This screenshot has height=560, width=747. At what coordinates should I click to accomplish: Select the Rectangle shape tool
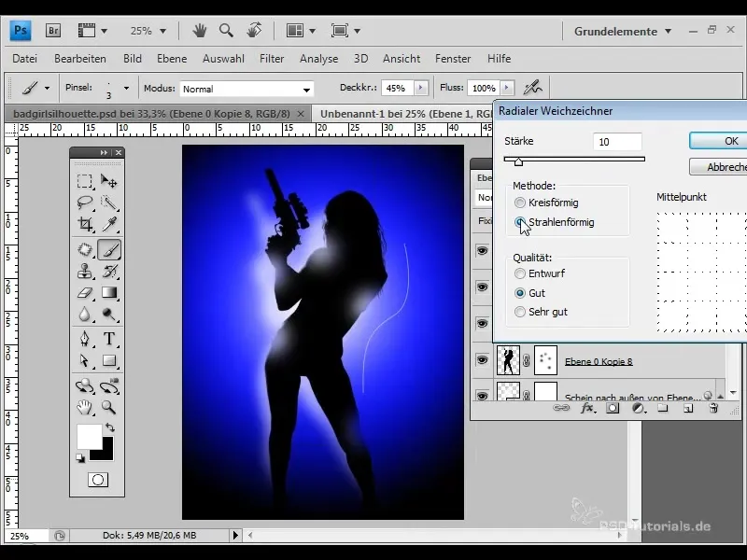(109, 360)
